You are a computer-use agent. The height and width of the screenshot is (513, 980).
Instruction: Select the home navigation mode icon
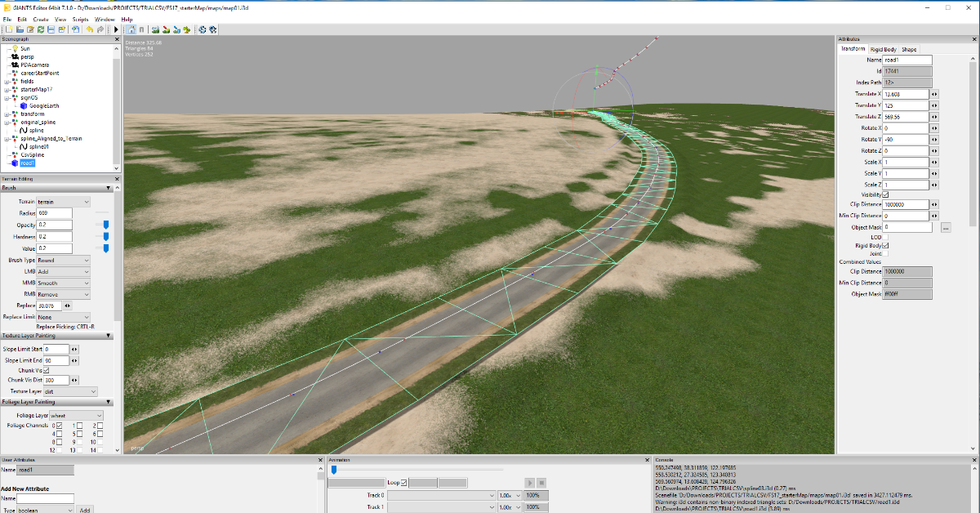click(x=131, y=29)
